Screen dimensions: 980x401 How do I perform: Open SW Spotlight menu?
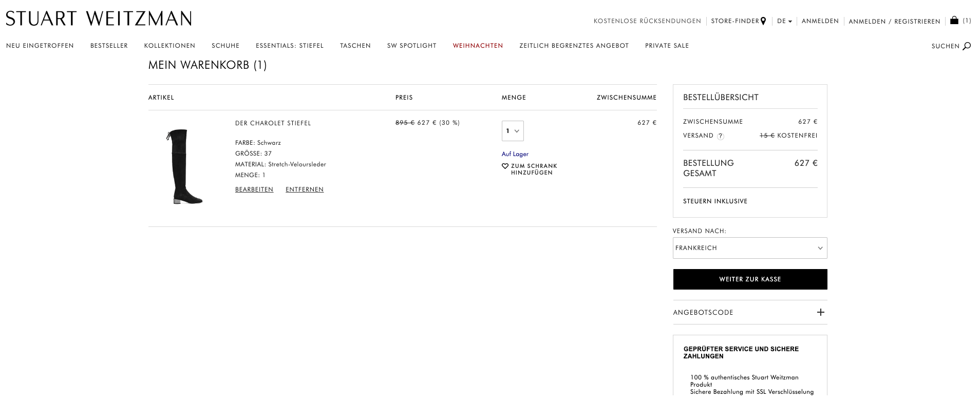(411, 46)
